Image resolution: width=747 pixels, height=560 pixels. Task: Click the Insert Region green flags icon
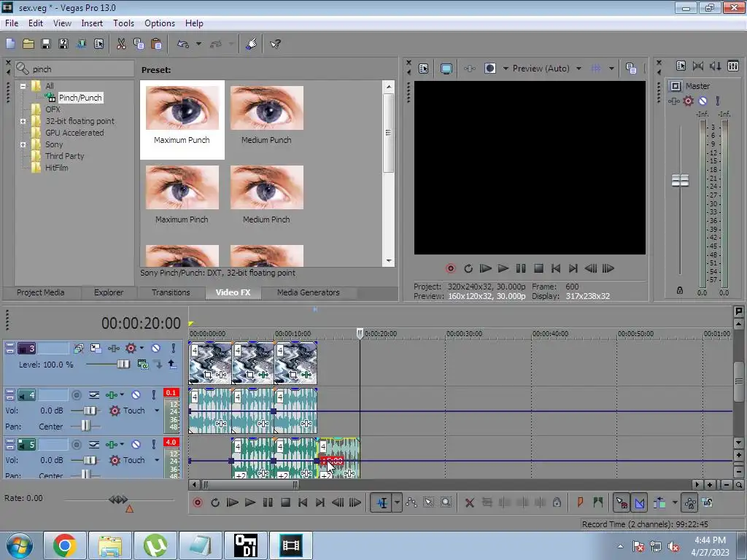tap(598, 502)
